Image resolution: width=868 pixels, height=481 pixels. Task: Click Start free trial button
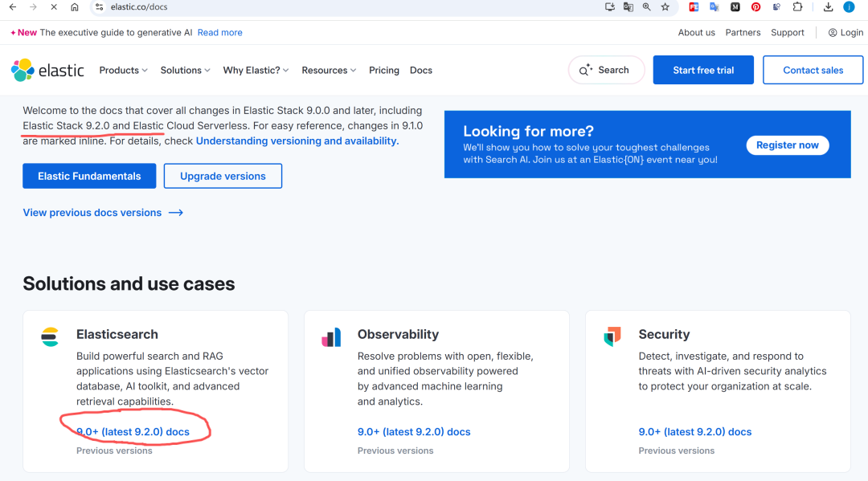click(703, 70)
